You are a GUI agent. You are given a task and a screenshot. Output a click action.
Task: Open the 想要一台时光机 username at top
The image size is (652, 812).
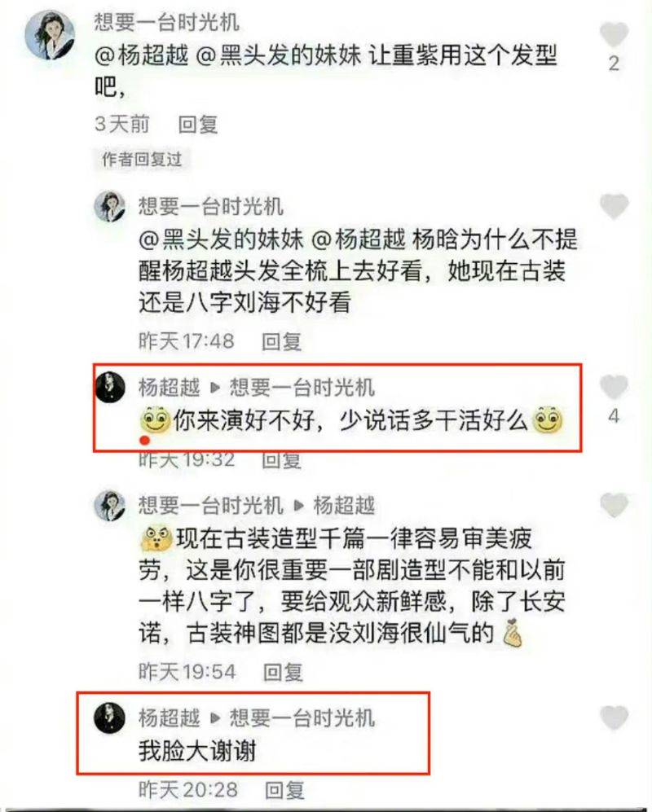coord(166,22)
